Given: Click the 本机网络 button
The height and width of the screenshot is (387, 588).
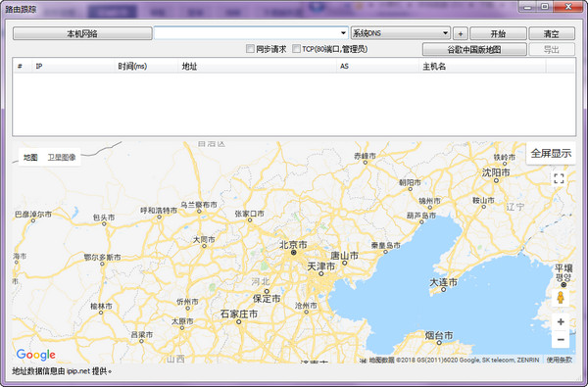Looking at the screenshot, I should [82, 33].
